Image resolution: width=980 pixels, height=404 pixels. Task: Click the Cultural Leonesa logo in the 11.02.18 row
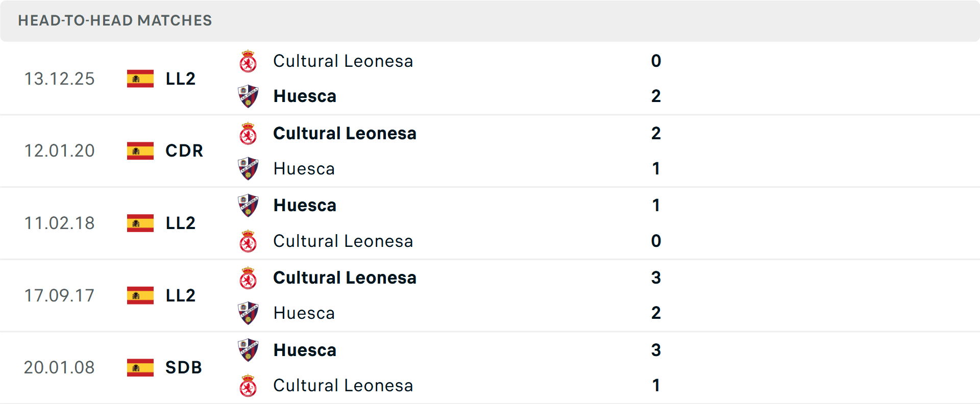(x=248, y=241)
